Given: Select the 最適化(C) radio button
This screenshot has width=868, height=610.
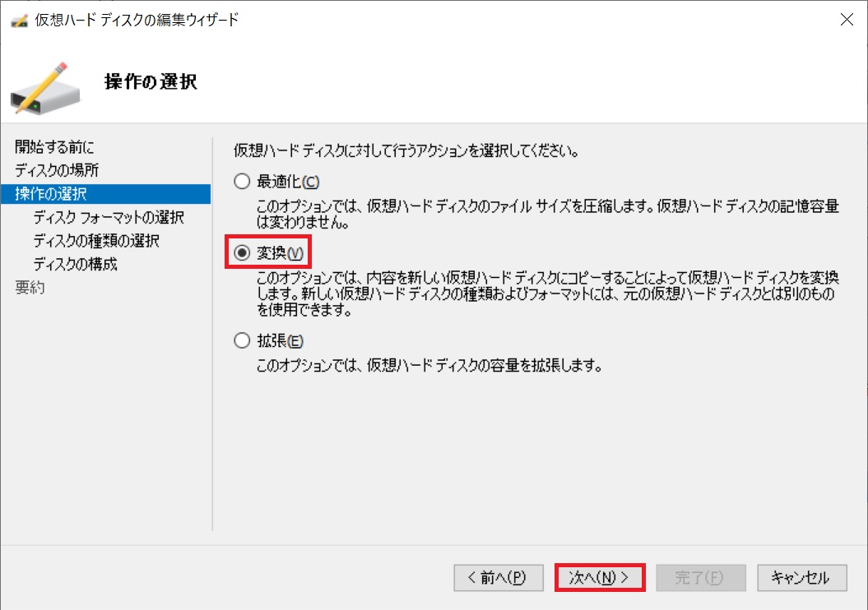Looking at the screenshot, I should pos(276,182).
